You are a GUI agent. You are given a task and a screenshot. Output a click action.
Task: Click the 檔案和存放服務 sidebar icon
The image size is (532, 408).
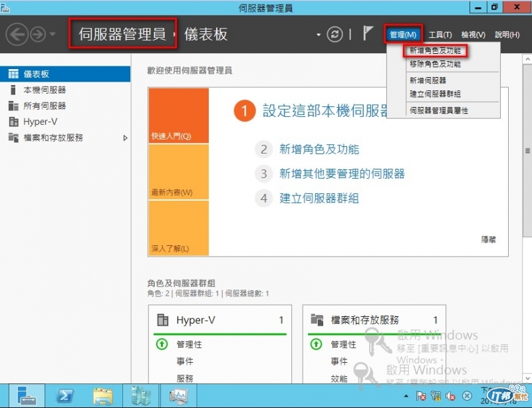point(13,138)
